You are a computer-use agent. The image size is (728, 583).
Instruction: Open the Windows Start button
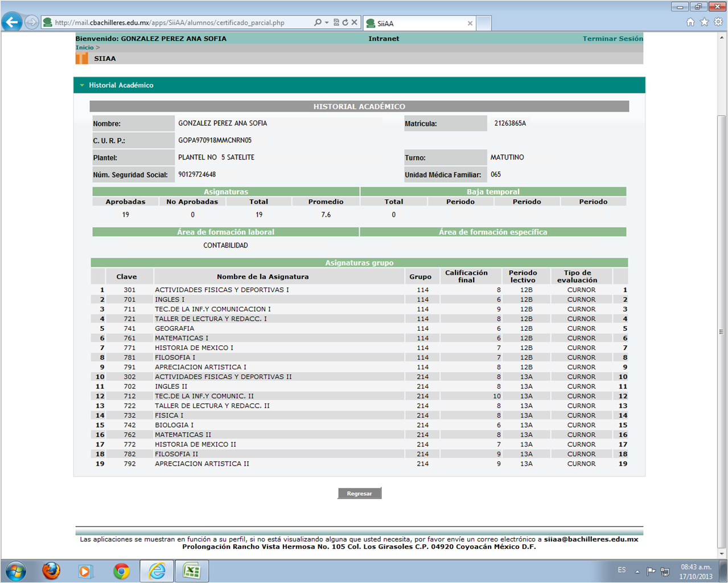click(16, 571)
